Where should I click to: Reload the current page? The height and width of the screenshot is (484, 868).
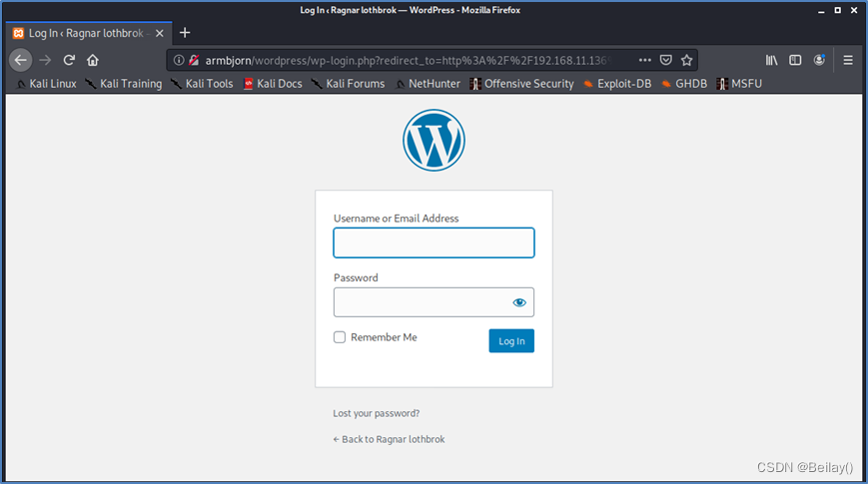69,60
